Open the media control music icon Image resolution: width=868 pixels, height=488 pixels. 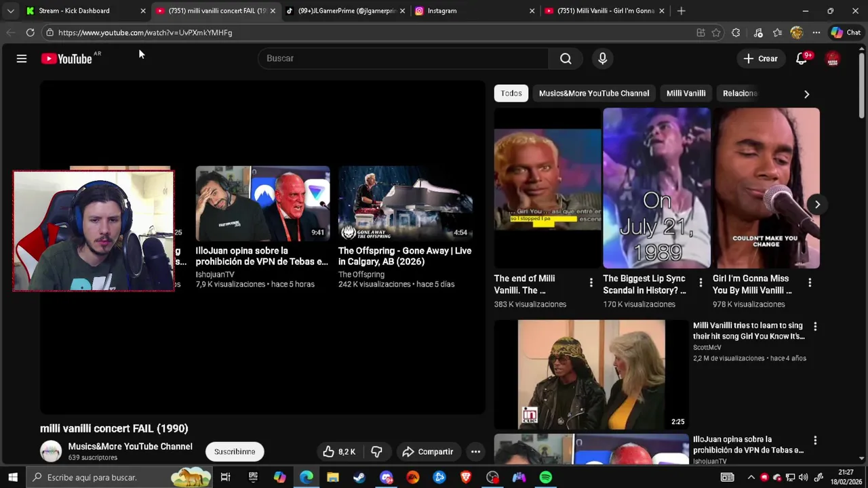[758, 33]
